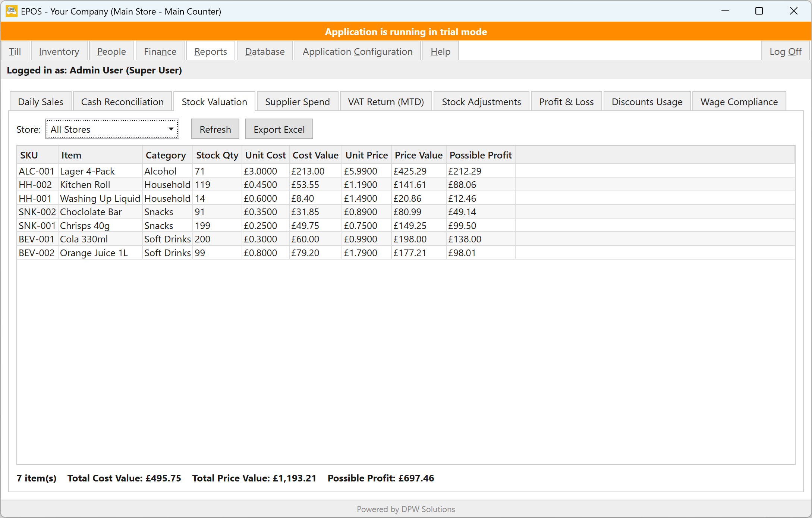This screenshot has width=812, height=518.
Task: Open the Database menu
Action: point(265,51)
